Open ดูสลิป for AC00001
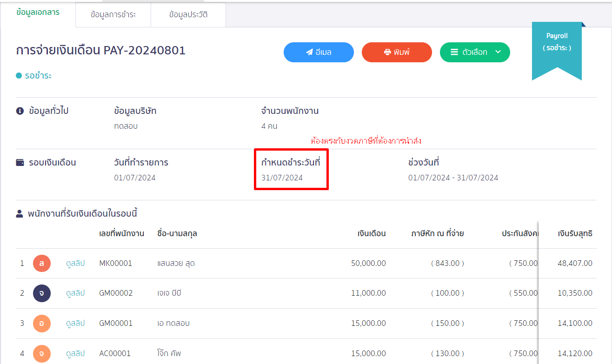The image size is (612, 364). click(x=75, y=353)
